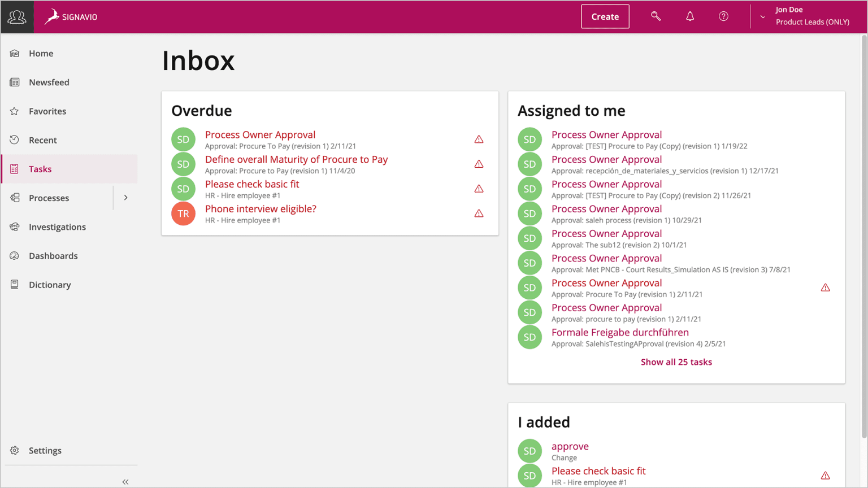Open the search magnifier in the top bar
868x488 pixels.
pyautogui.click(x=656, y=16)
